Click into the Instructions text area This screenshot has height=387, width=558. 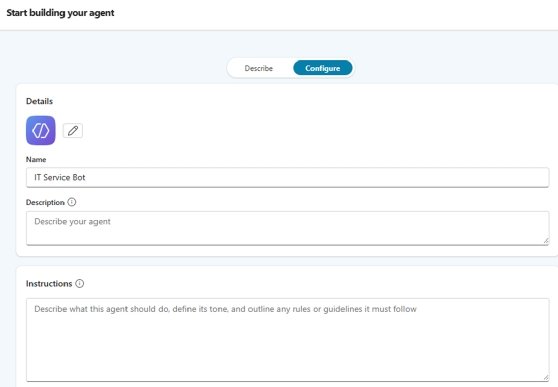[x=288, y=340]
